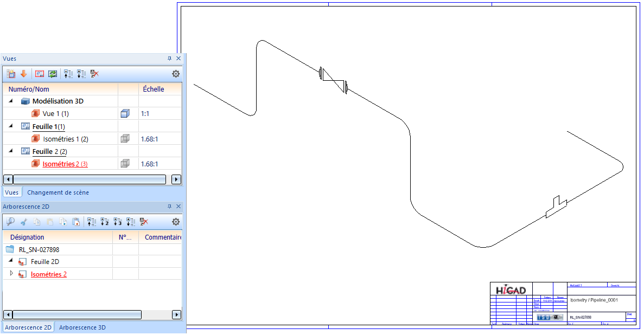This screenshot has width=644, height=335.
Task: Collapse all levels in Arborescence 2D tree
Action: click(92, 222)
